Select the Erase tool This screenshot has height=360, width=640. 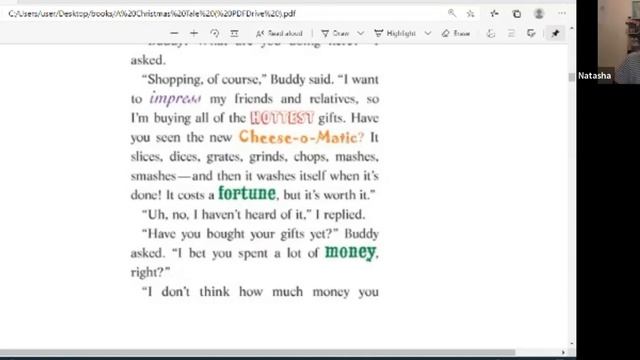click(x=456, y=33)
